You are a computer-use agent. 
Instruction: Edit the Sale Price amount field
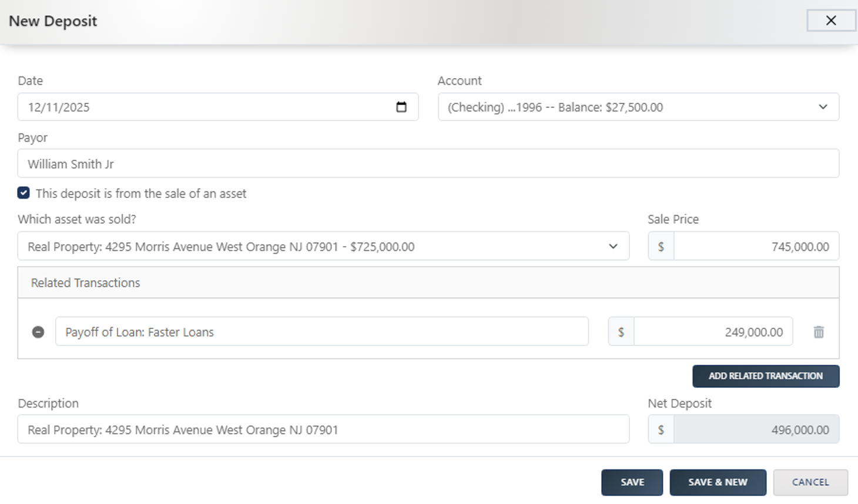click(756, 247)
